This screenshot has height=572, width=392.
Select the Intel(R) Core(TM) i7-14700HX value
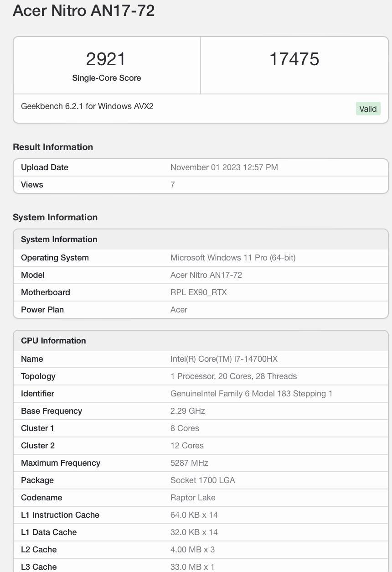tap(224, 359)
